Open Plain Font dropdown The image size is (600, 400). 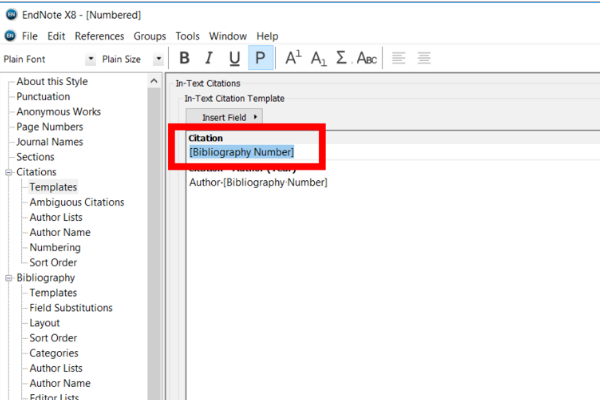coord(90,59)
